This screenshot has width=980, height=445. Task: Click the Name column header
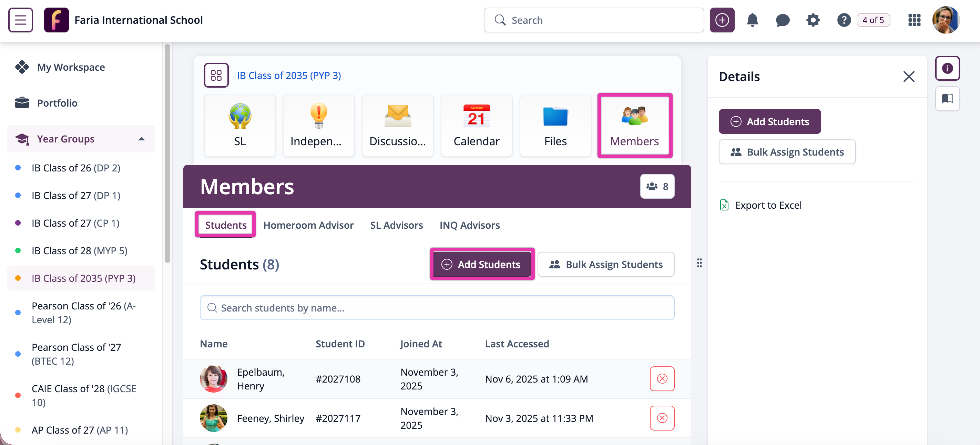coord(214,344)
